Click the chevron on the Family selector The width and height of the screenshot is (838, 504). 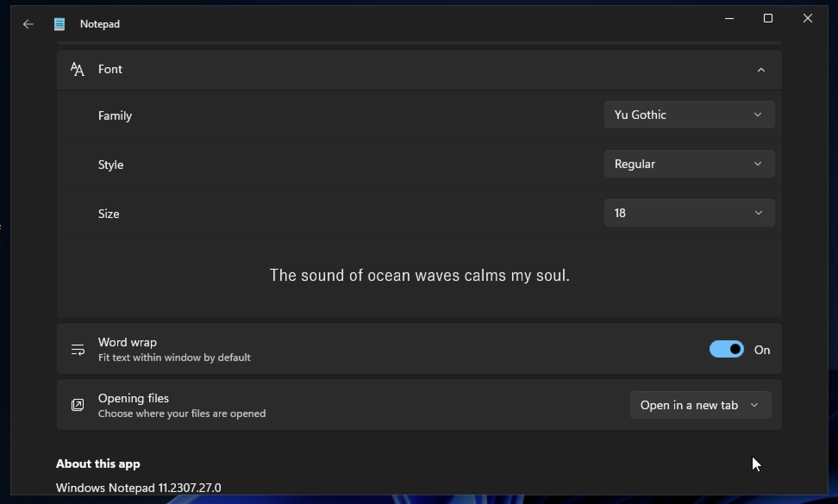click(758, 115)
